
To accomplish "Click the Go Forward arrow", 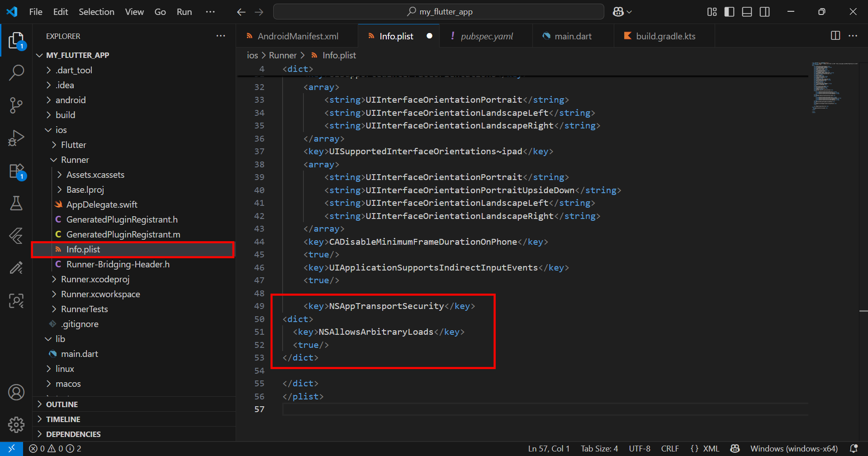I will click(259, 12).
